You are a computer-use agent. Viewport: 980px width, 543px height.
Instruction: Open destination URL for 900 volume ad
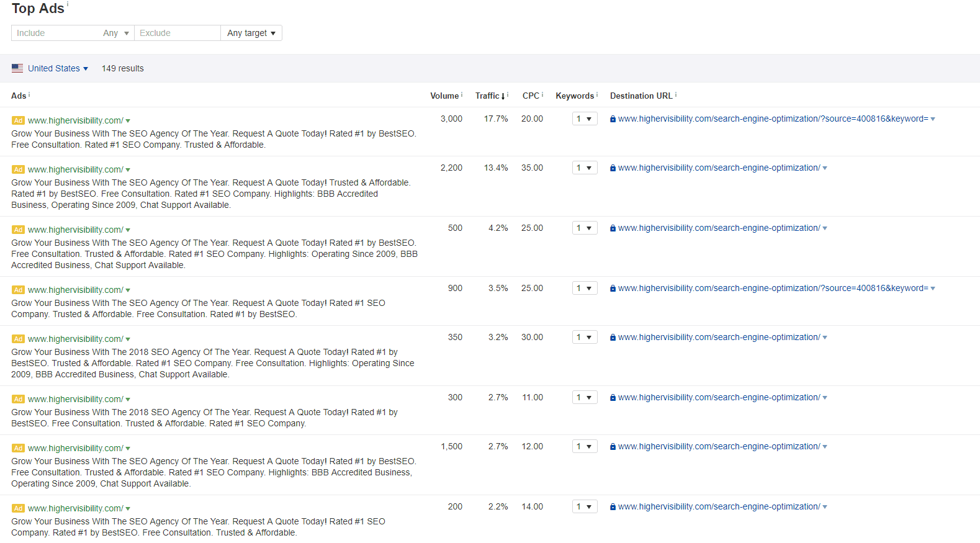coord(773,288)
